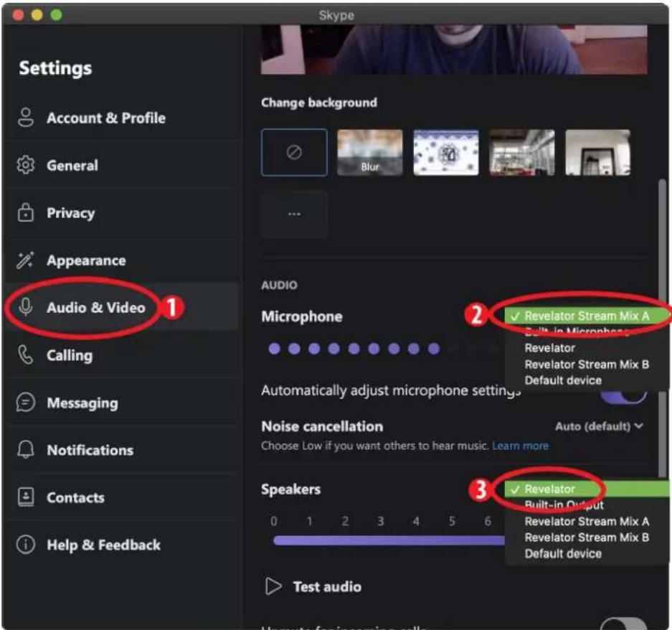Open the Audio & Video settings section
This screenshot has height=630, width=672.
coord(95,308)
